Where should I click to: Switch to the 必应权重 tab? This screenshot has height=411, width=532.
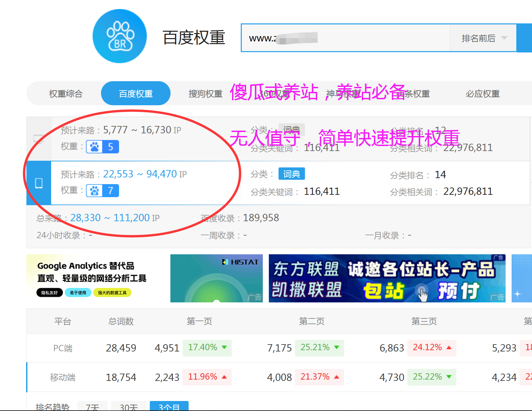tap(482, 94)
